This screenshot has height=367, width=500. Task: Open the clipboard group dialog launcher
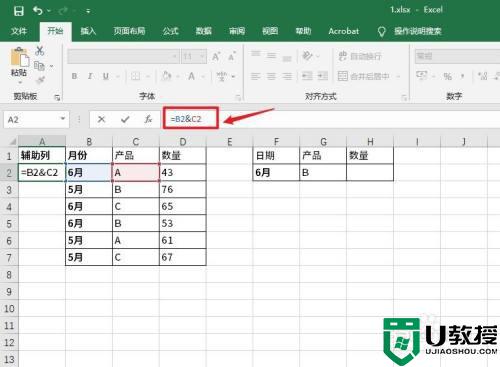(x=57, y=97)
